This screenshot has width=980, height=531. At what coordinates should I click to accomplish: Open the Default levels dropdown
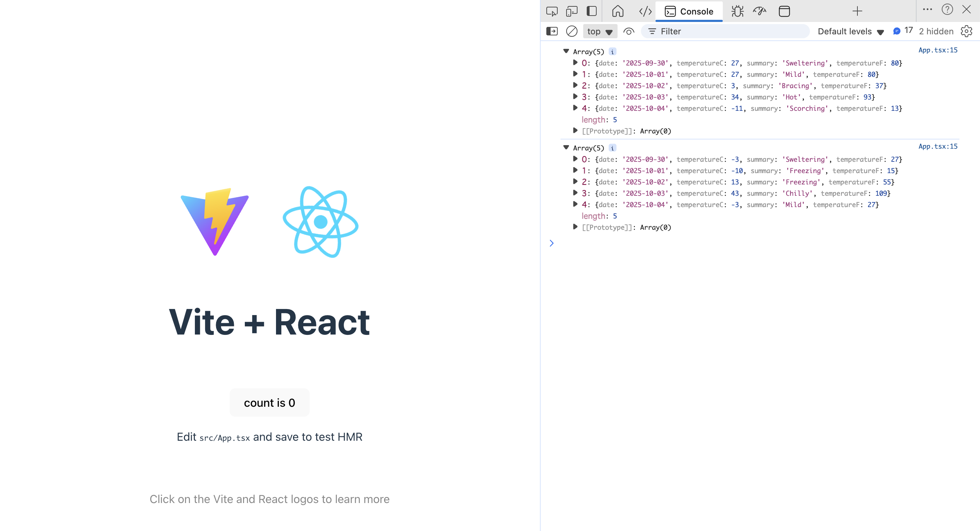(x=850, y=31)
